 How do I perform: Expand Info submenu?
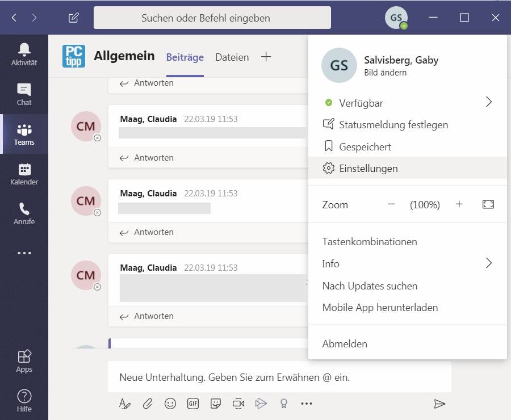pyautogui.click(x=488, y=263)
